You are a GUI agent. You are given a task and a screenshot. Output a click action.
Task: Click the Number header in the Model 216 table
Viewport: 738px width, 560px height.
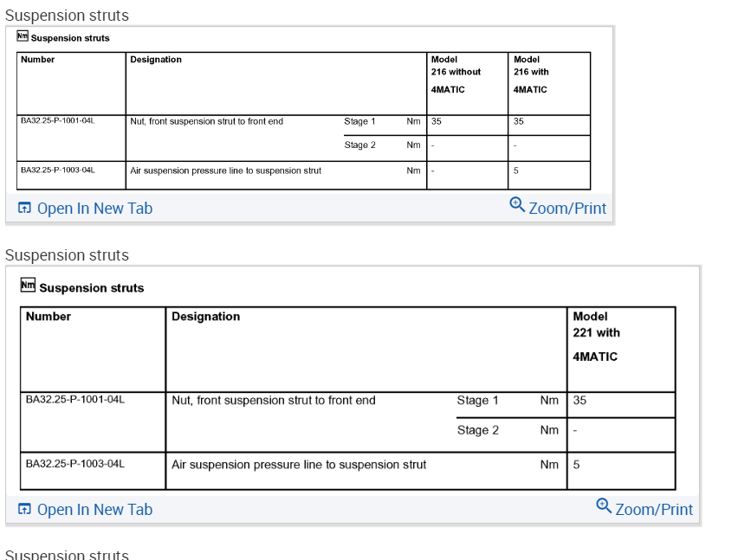pyautogui.click(x=38, y=60)
